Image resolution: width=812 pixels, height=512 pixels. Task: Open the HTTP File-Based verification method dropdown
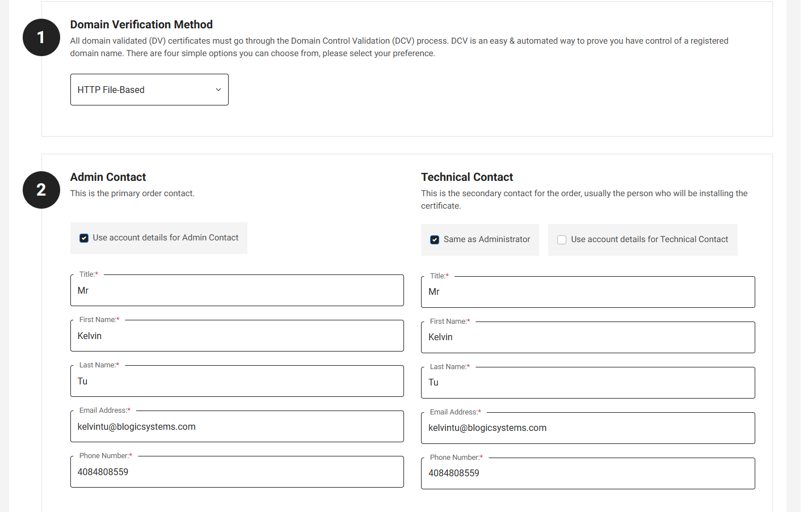click(149, 90)
